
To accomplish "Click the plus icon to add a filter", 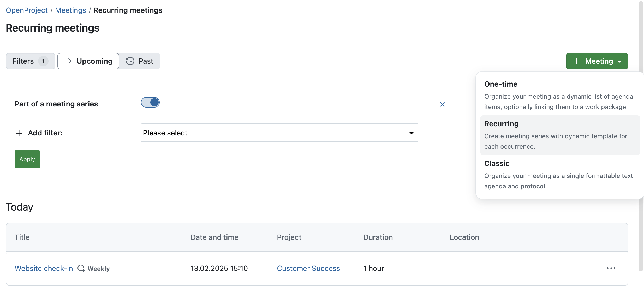I will (x=19, y=133).
